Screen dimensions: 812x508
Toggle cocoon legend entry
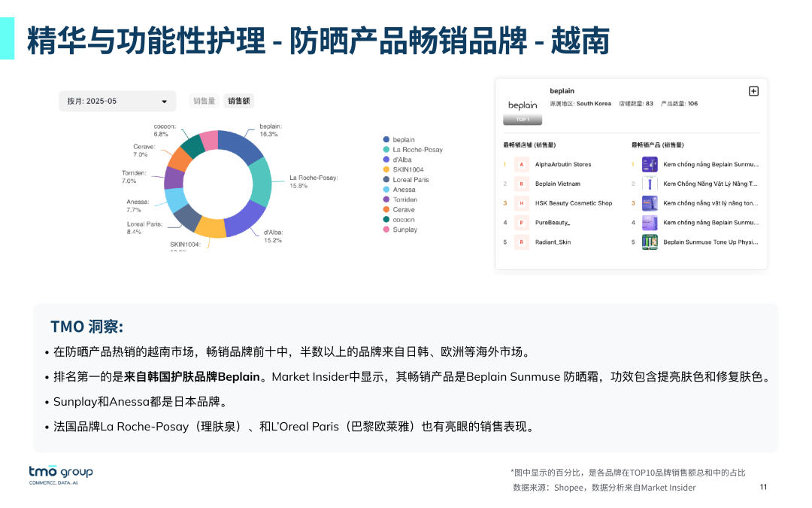point(398,220)
